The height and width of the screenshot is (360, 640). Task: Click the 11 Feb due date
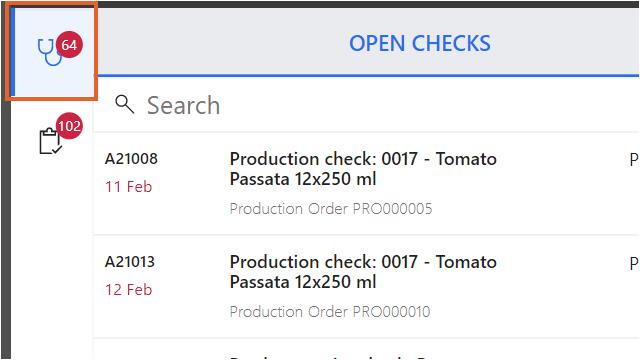(129, 187)
